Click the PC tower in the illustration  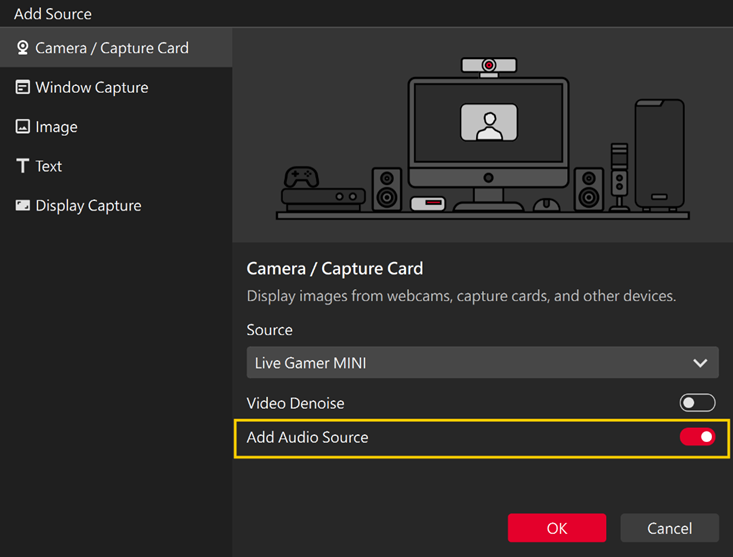659,152
